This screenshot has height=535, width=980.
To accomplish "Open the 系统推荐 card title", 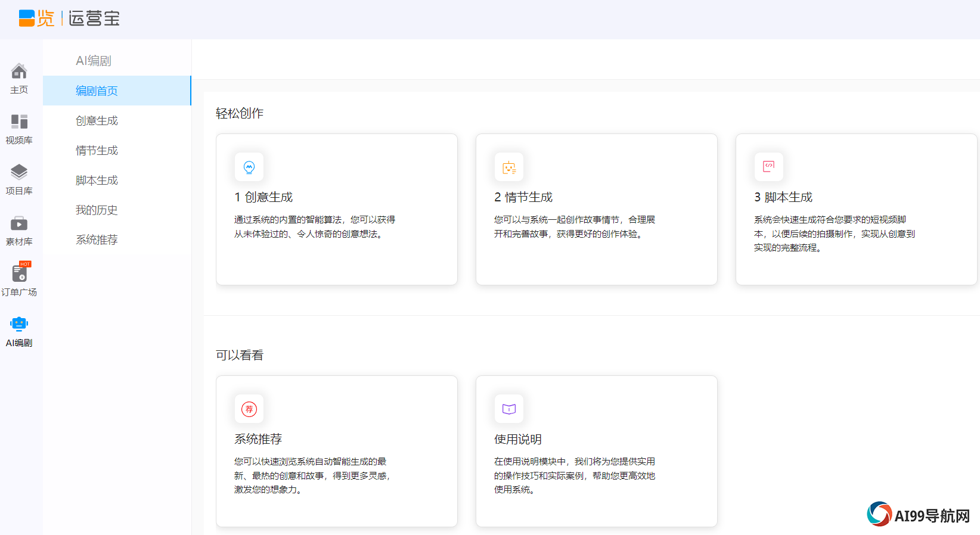I will click(x=258, y=439).
